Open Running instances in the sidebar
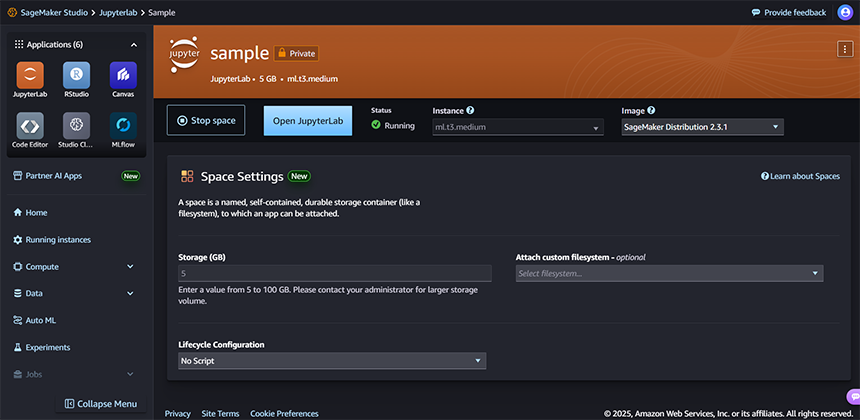The height and width of the screenshot is (420, 860). [52, 240]
